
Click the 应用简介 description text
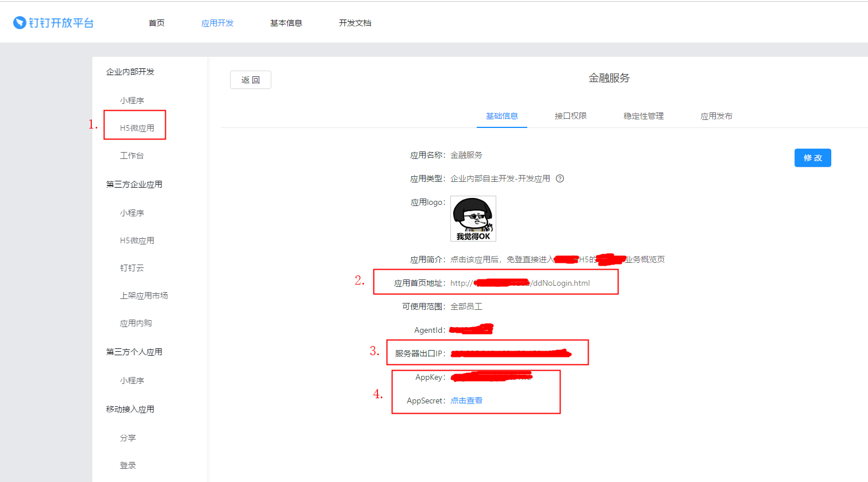point(558,259)
